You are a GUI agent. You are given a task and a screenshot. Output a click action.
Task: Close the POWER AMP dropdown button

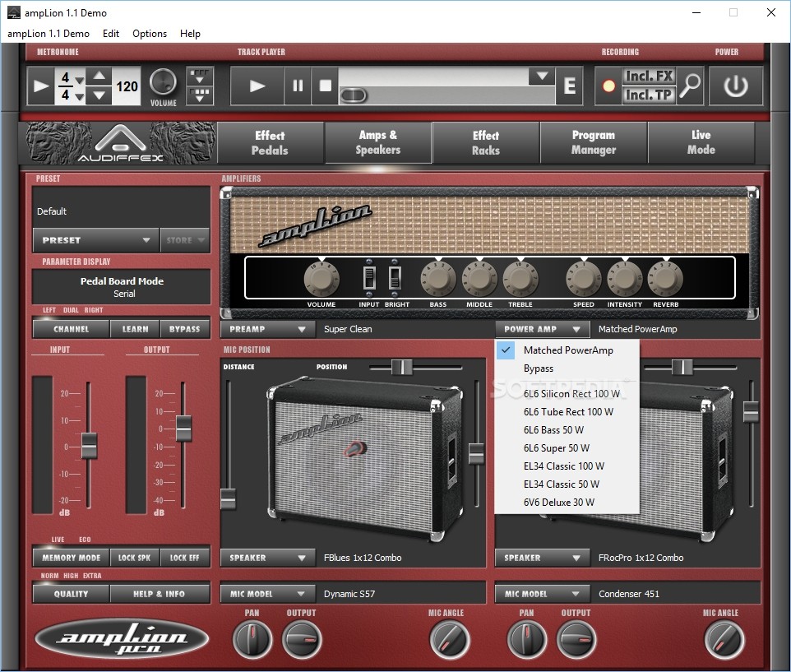point(543,329)
